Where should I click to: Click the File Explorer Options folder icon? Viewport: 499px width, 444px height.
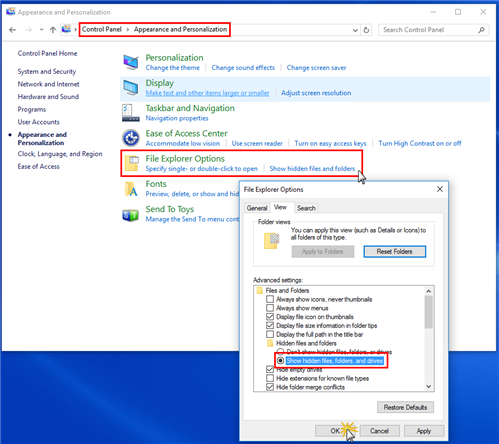tap(131, 163)
